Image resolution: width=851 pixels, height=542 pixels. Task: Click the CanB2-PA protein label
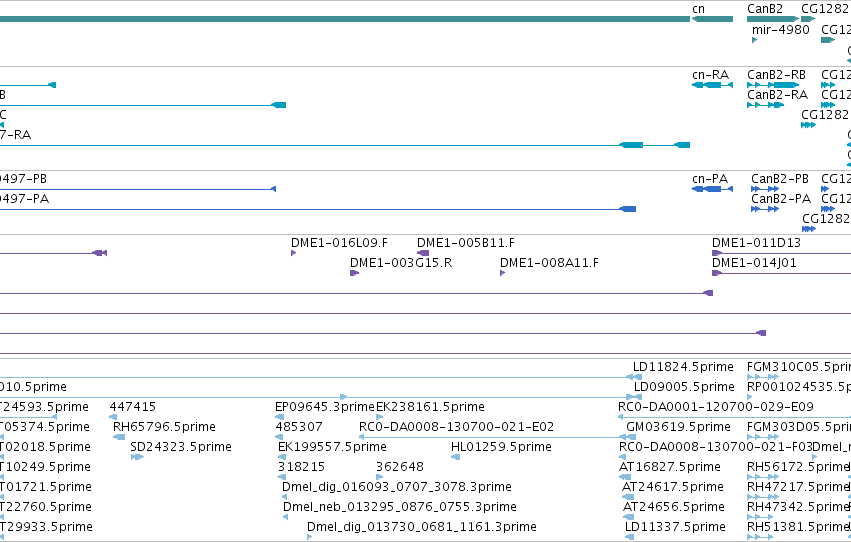[781, 199]
